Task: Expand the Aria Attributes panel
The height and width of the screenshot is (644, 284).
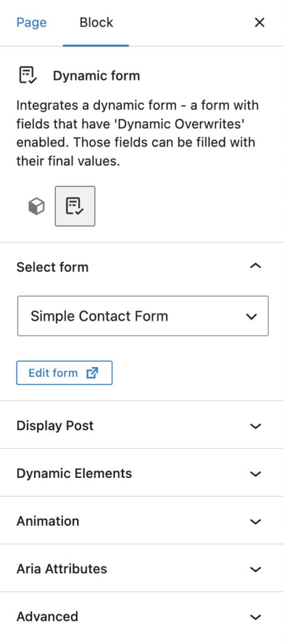Action: 142,569
